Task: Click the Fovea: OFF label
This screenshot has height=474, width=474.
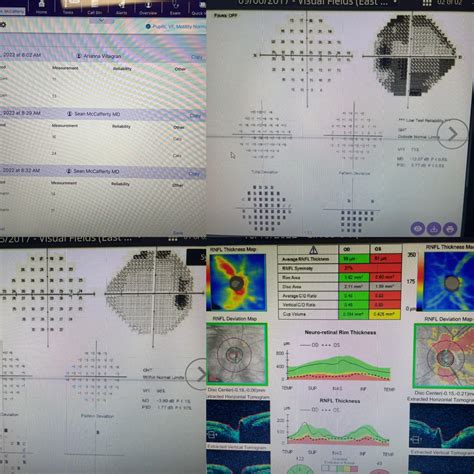Action: click(x=226, y=15)
